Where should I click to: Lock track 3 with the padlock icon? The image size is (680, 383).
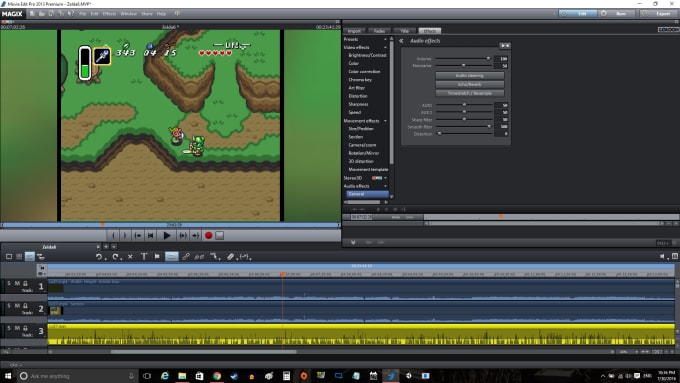(x=25, y=328)
